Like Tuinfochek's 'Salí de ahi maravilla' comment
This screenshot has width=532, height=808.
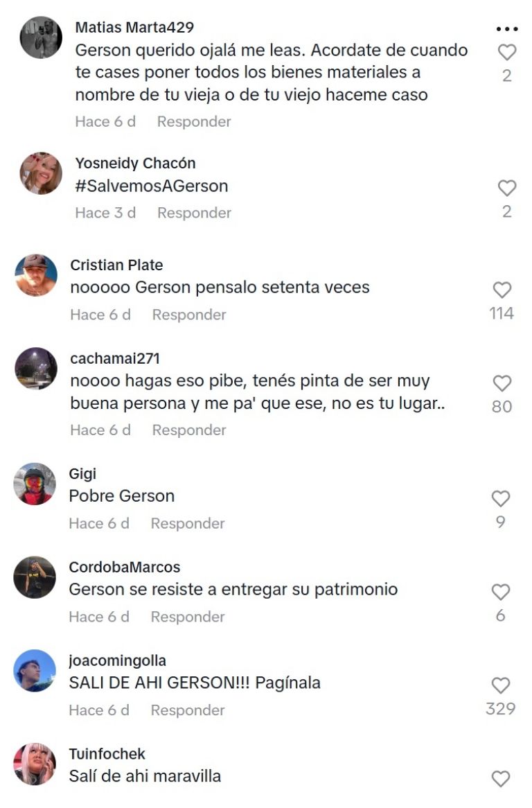pyautogui.click(x=501, y=778)
